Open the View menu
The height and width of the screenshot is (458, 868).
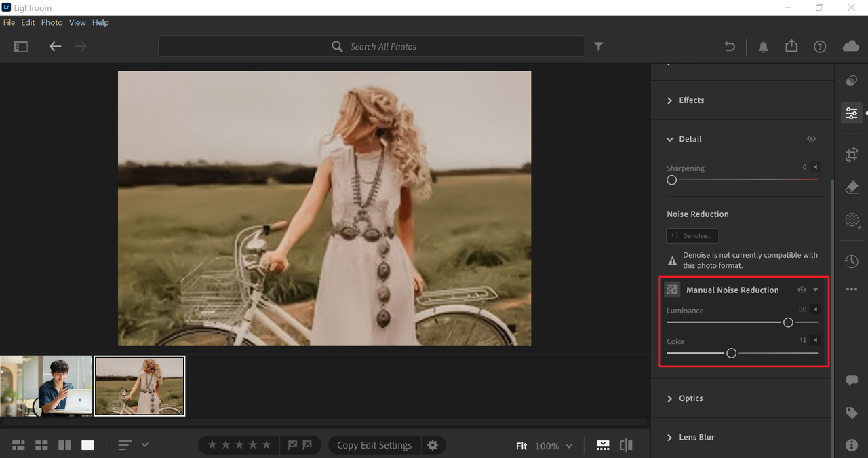point(77,22)
